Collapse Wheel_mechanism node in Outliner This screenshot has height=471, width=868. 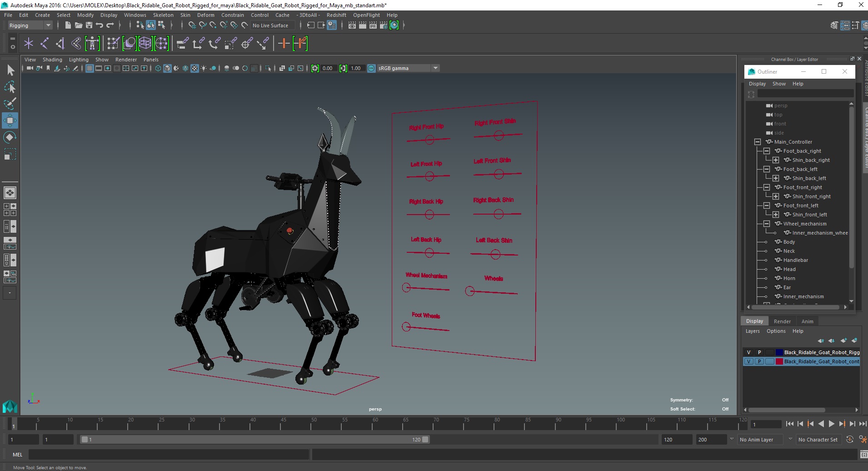pyautogui.click(x=767, y=224)
